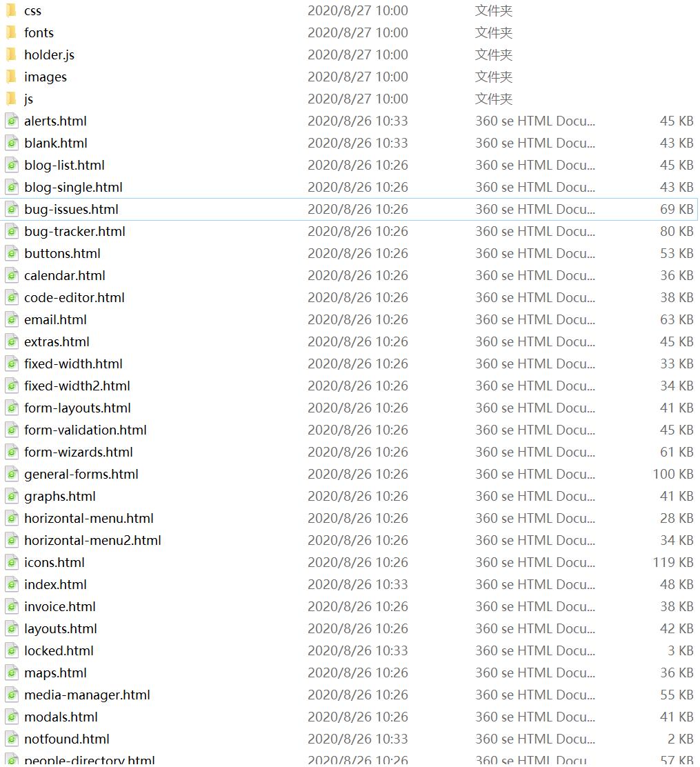Image resolution: width=700 pixels, height=767 pixels.
Task: Click the notfound.html file icon
Action: (12, 739)
